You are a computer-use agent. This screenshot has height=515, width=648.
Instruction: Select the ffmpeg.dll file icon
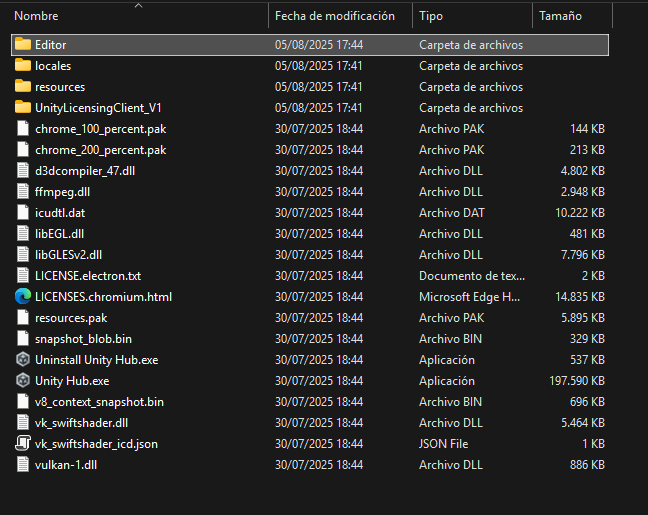(x=23, y=192)
